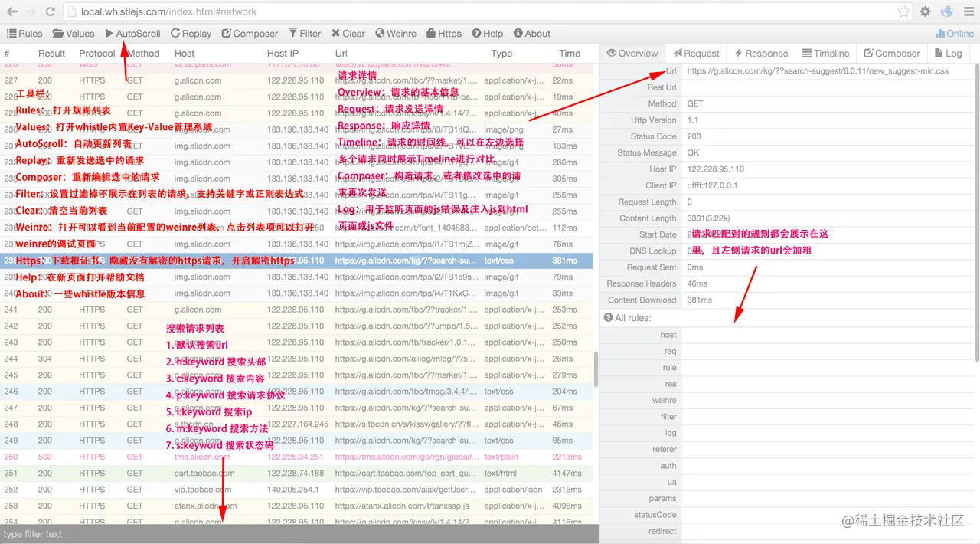The height and width of the screenshot is (544, 980).
Task: Switch to the Response tab
Action: (761, 54)
